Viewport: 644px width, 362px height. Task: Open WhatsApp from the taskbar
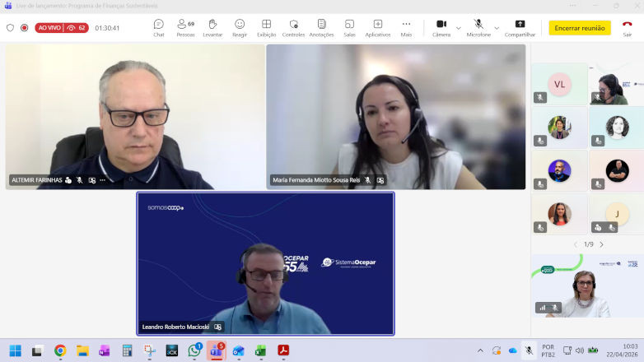(x=194, y=350)
